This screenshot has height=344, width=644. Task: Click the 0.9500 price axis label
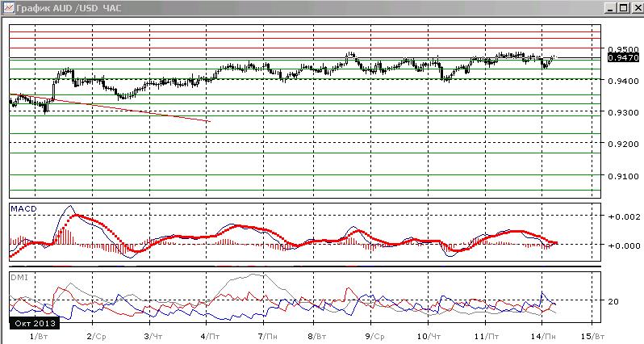point(623,49)
